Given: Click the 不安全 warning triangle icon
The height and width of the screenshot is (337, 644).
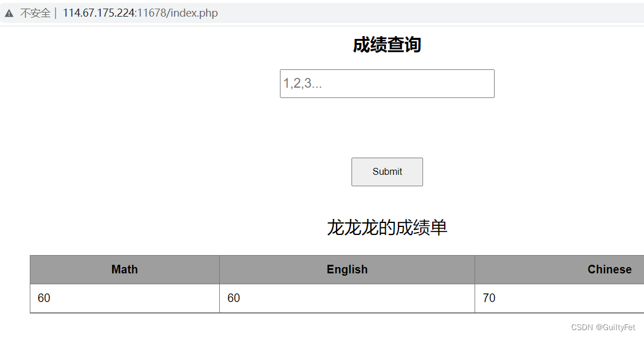Looking at the screenshot, I should (9, 13).
